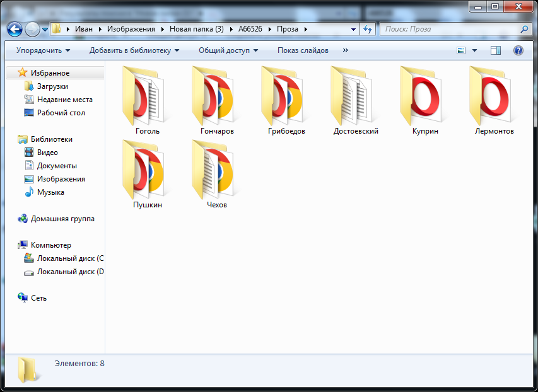Expand the address bar history dropdown

coord(353,30)
